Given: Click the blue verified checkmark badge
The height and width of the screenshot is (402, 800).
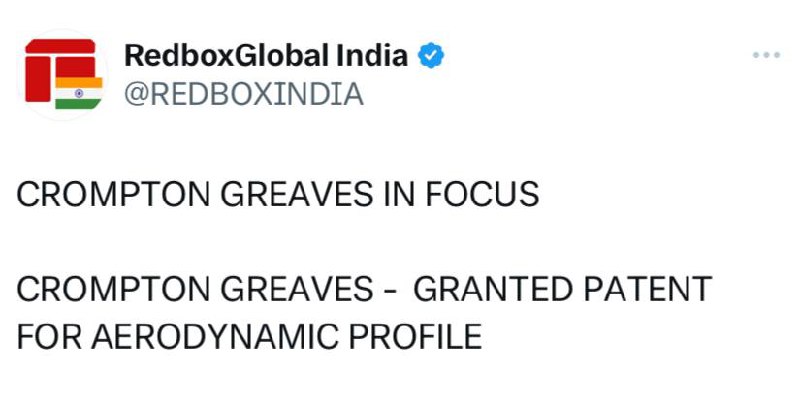Looking at the screenshot, I should point(431,56).
